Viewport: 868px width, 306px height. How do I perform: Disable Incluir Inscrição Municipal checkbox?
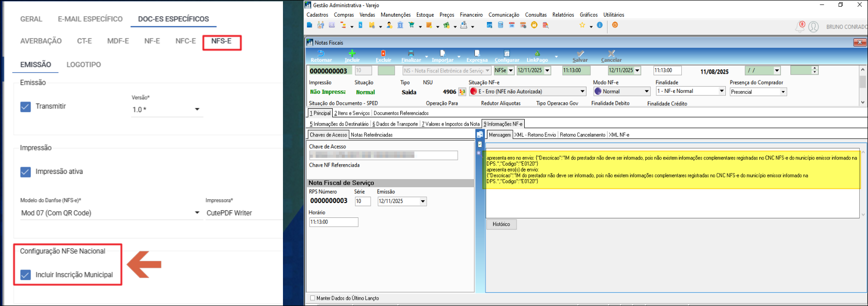tap(26, 275)
